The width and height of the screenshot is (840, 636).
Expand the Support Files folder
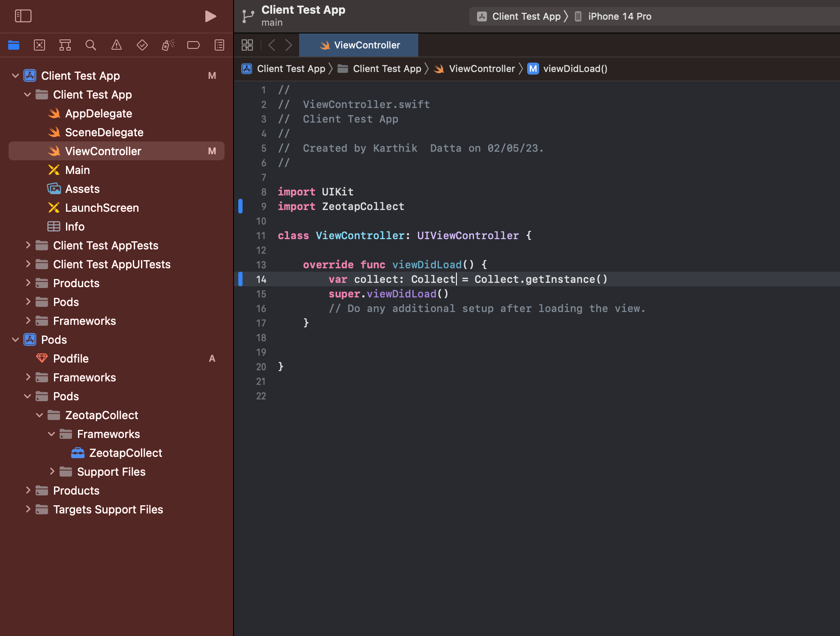pos(52,471)
